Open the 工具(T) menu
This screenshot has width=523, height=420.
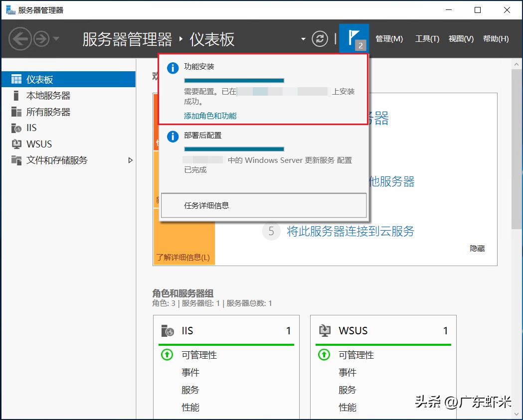(427, 38)
